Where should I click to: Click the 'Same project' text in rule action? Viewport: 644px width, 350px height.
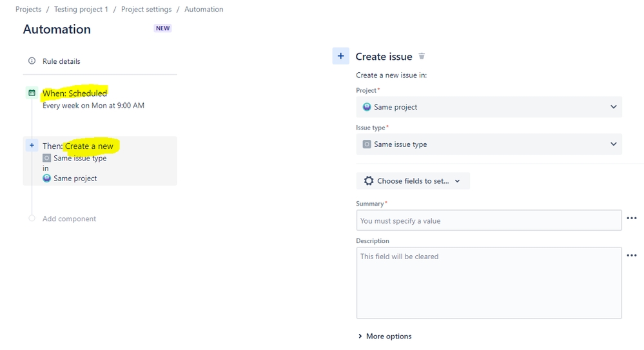75,179
